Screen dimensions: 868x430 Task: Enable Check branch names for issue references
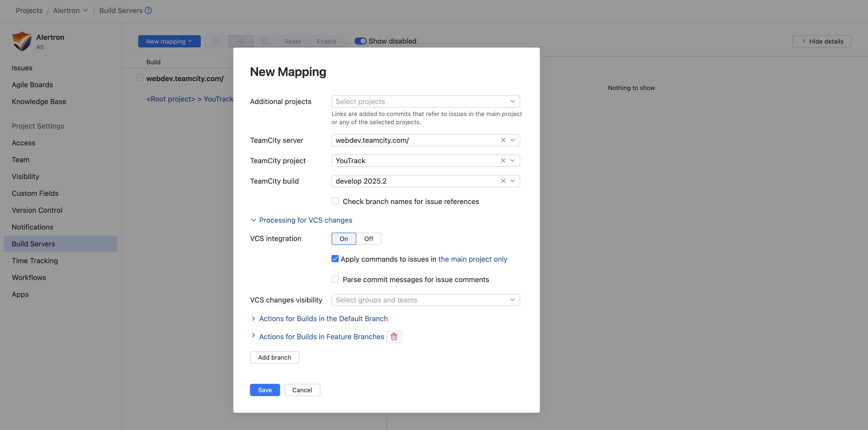[335, 201]
